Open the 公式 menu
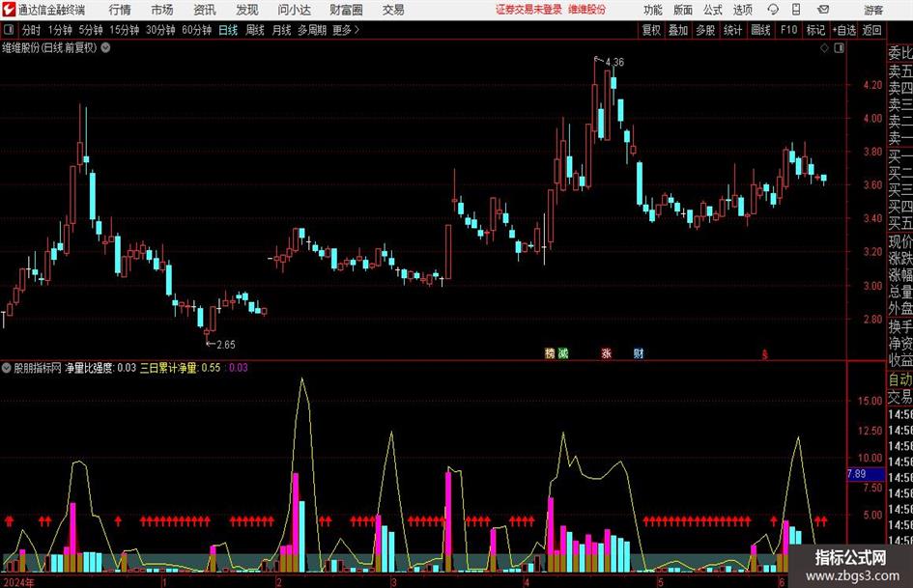 [x=713, y=10]
